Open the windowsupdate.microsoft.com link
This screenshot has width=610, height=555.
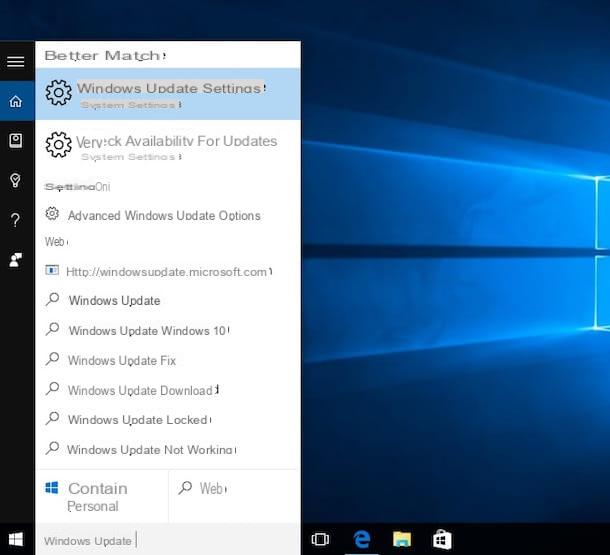pos(168,271)
